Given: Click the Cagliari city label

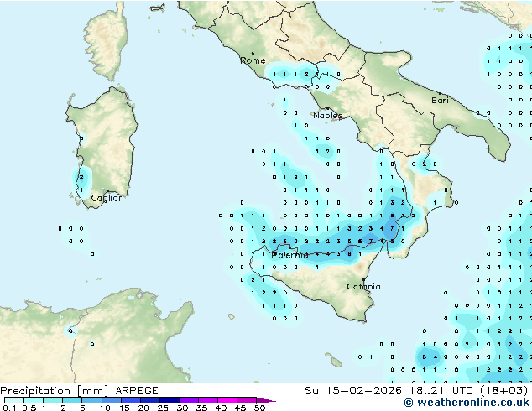Looking at the screenshot, I should click(x=107, y=198).
